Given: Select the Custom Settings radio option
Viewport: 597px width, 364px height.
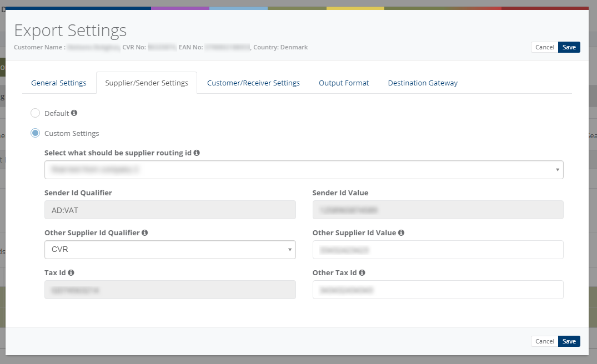Looking at the screenshot, I should [35, 133].
